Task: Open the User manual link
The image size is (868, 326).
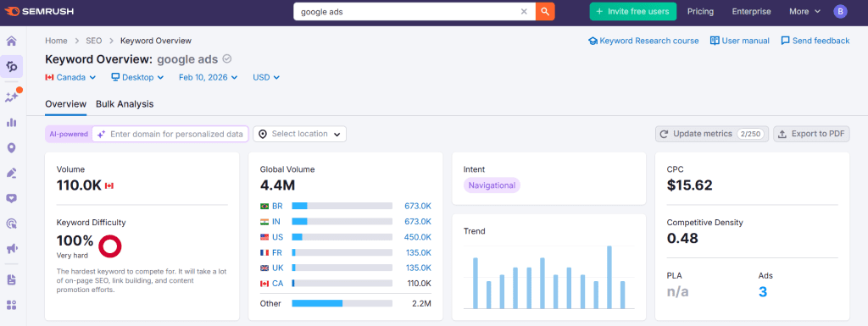Action: [739, 41]
